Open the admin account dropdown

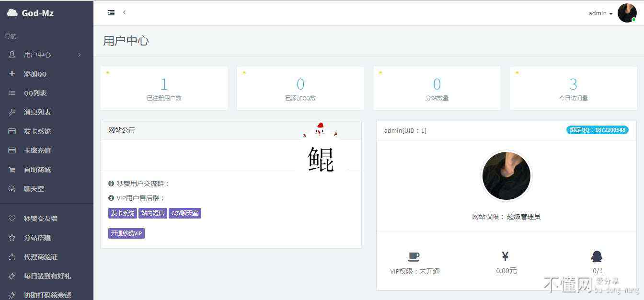pos(600,13)
